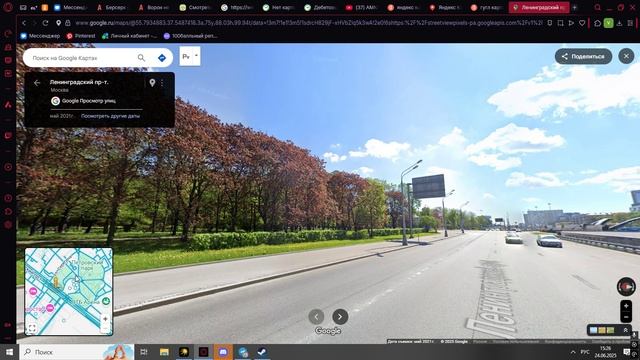Click the imagery thumbnails strip at bottom right
This screenshot has height=360, width=640.
pos(602,330)
